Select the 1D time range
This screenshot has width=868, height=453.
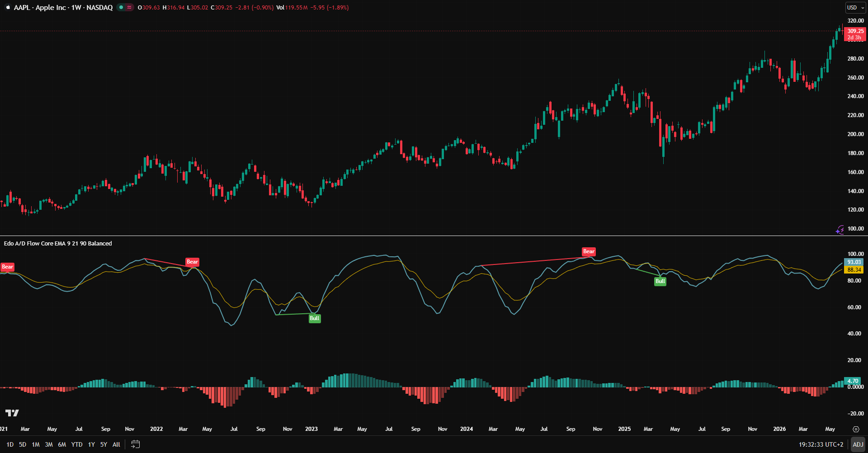click(x=10, y=444)
